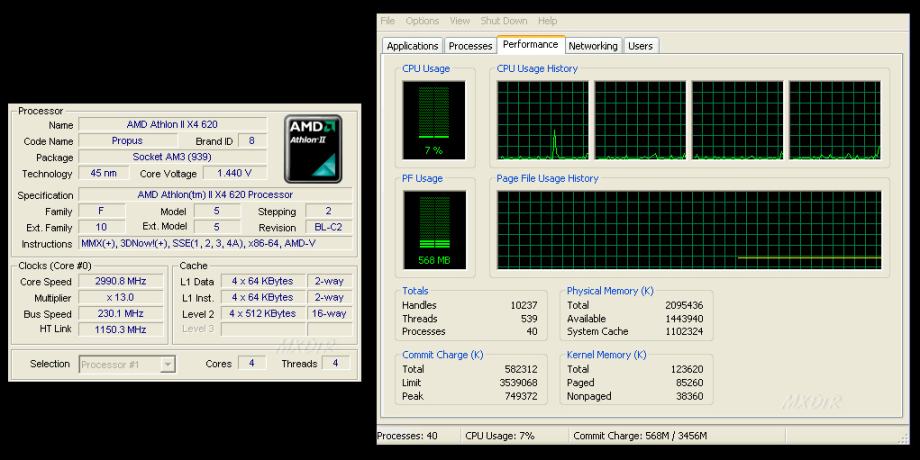Click status bar Processes: 40
This screenshot has height=460, width=920.
click(407, 436)
